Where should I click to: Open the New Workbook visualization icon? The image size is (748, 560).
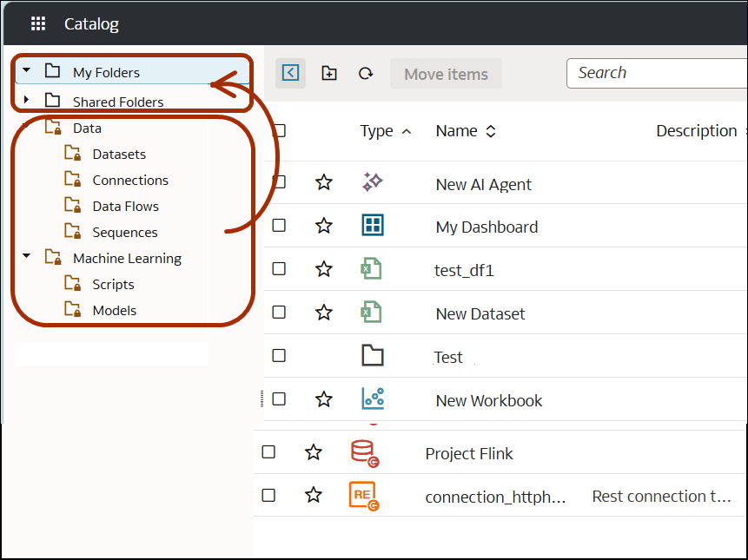coord(374,399)
